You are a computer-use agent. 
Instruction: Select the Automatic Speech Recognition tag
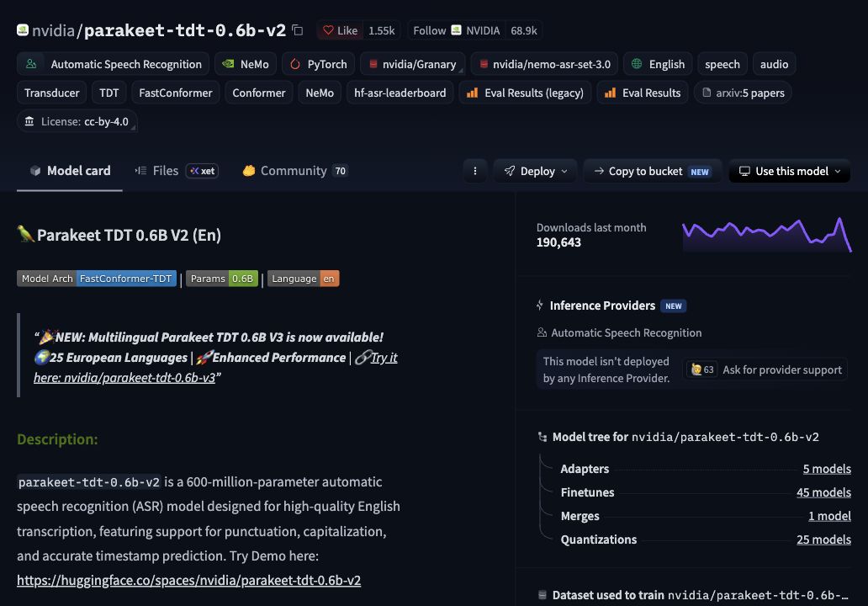tap(113, 64)
